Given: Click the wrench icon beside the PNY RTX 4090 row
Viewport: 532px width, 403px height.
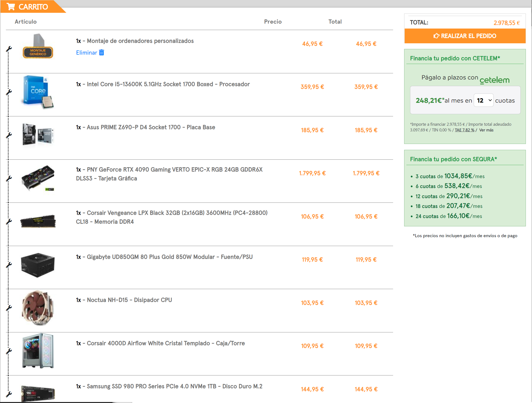Looking at the screenshot, I should coord(9,179).
